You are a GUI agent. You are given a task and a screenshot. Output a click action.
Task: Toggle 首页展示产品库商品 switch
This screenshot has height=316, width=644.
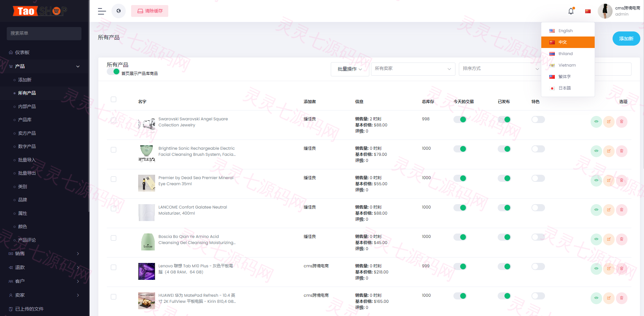(x=113, y=72)
